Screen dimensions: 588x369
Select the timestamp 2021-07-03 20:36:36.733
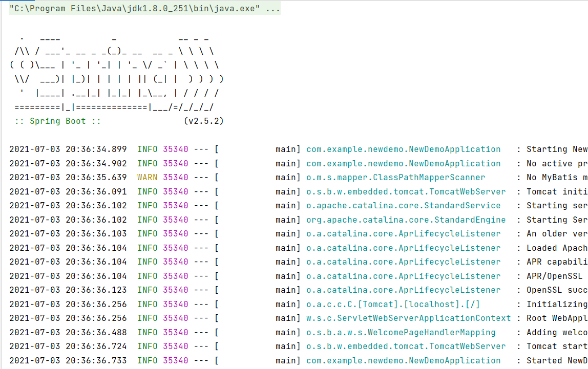68,360
